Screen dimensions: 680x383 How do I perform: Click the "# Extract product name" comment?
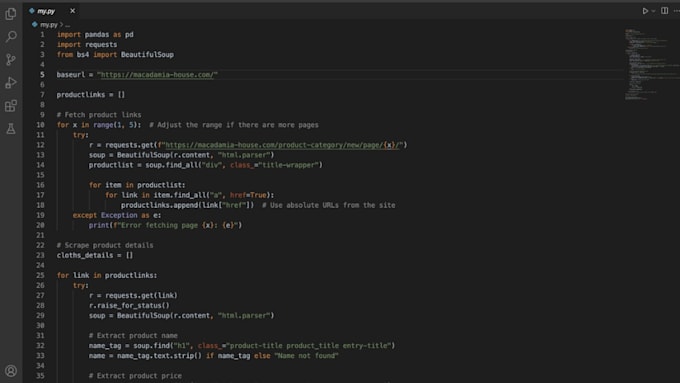pyautogui.click(x=133, y=336)
